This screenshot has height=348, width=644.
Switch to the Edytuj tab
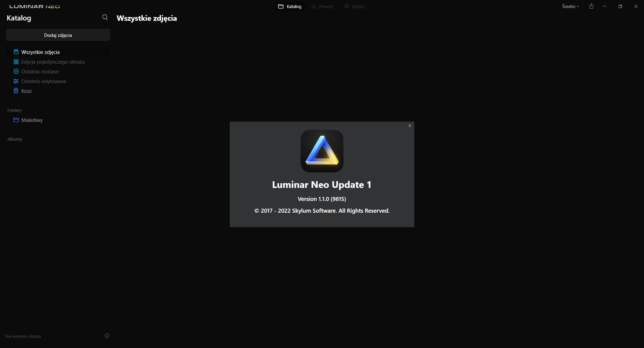pos(354,6)
